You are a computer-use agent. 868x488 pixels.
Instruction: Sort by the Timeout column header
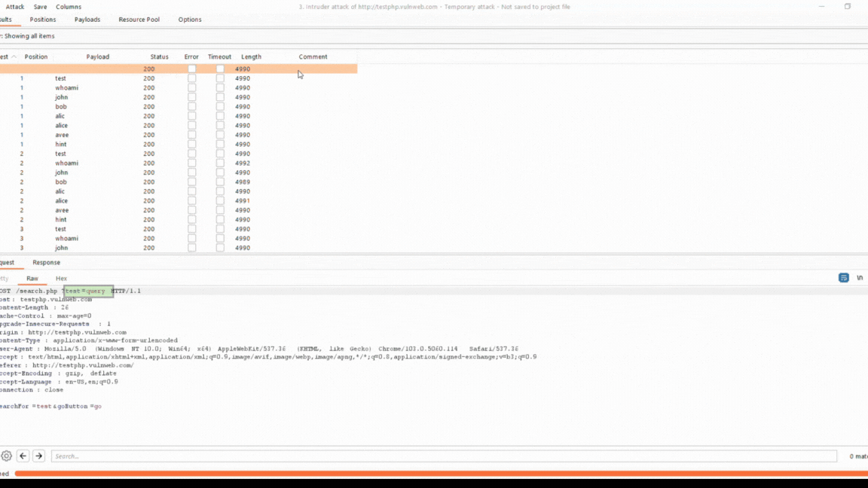click(220, 56)
